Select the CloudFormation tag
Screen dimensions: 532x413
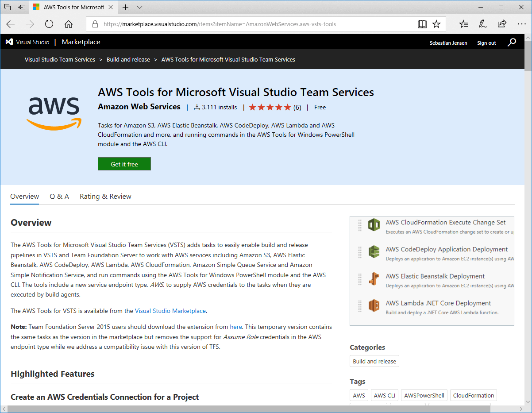pyautogui.click(x=473, y=395)
